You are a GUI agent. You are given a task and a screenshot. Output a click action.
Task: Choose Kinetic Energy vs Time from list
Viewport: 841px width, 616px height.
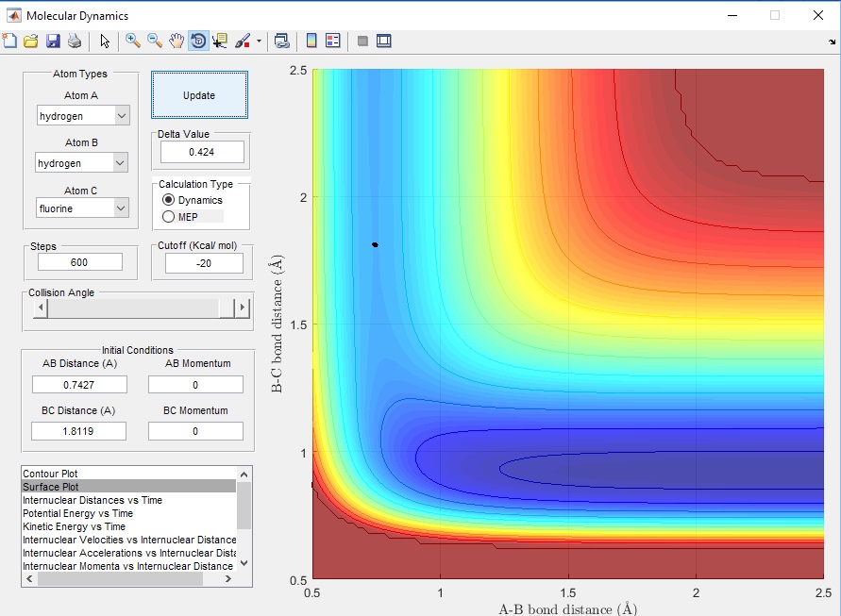coord(74,526)
